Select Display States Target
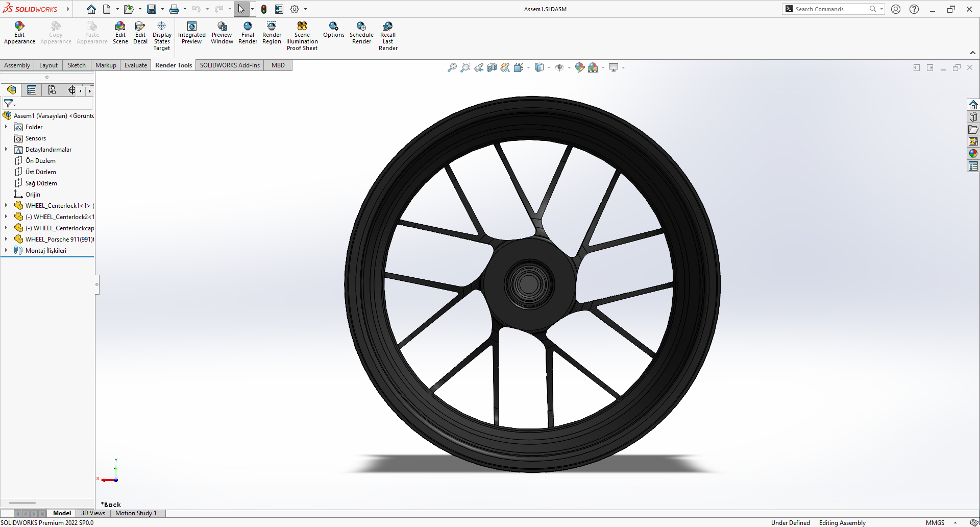980x527 pixels. (x=162, y=36)
